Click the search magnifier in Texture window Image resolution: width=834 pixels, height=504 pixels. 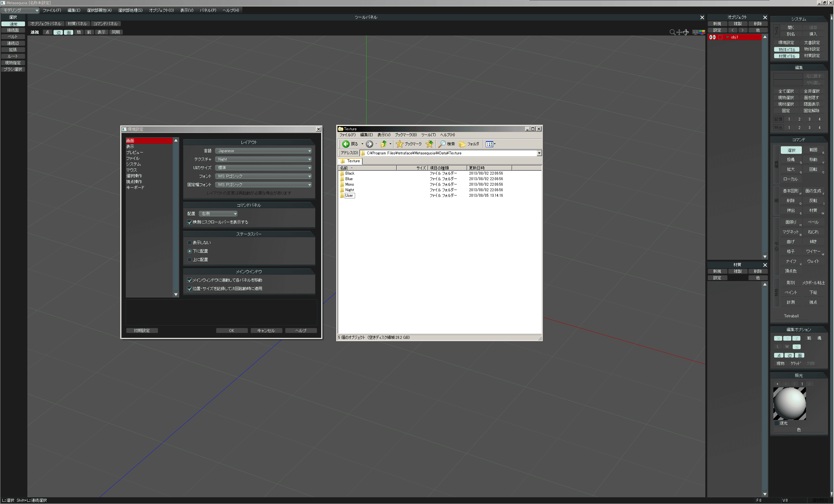click(442, 144)
